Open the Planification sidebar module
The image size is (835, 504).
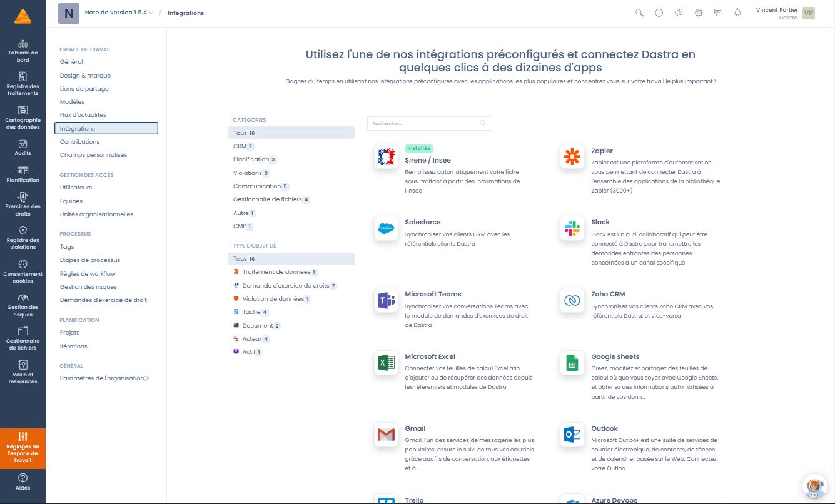[23, 174]
